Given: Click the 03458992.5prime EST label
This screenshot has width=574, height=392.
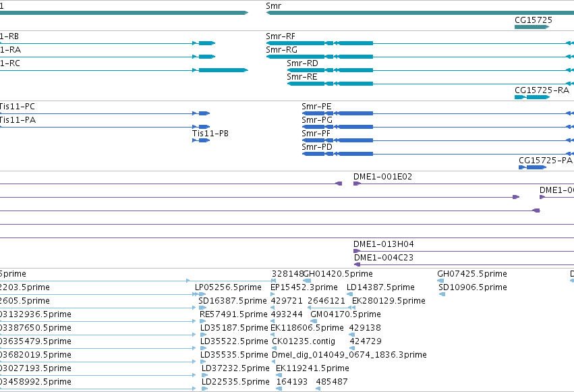Looking at the screenshot, I should pos(36,382).
